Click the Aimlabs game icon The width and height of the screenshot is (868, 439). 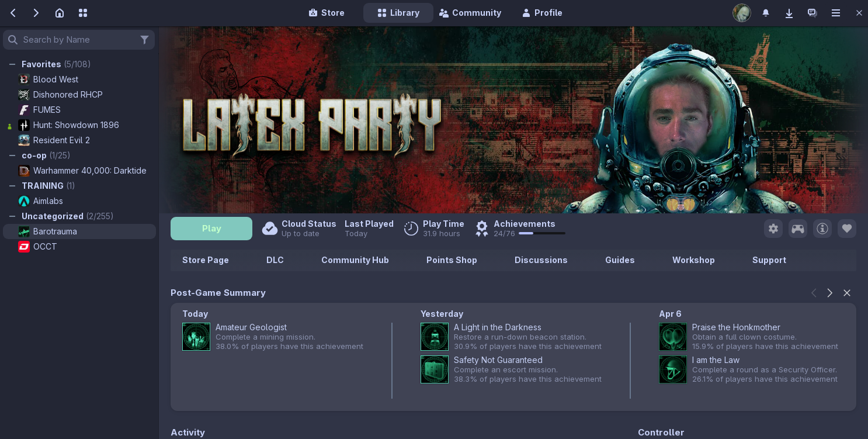24,201
